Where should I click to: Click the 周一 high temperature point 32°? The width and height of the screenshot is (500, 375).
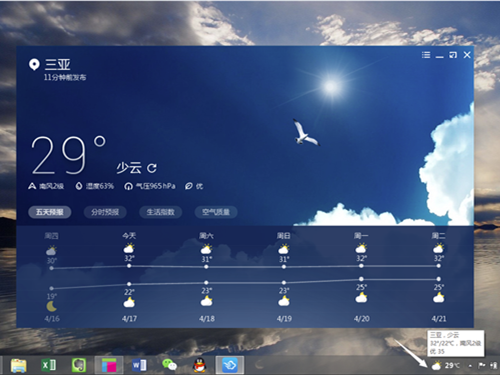[x=361, y=266]
